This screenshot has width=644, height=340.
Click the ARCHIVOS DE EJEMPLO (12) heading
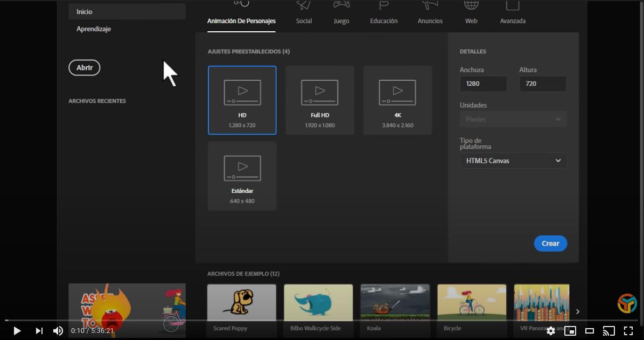243,274
